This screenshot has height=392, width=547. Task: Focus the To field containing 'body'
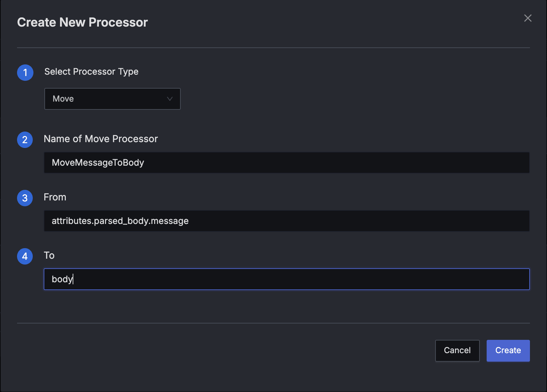(x=286, y=279)
